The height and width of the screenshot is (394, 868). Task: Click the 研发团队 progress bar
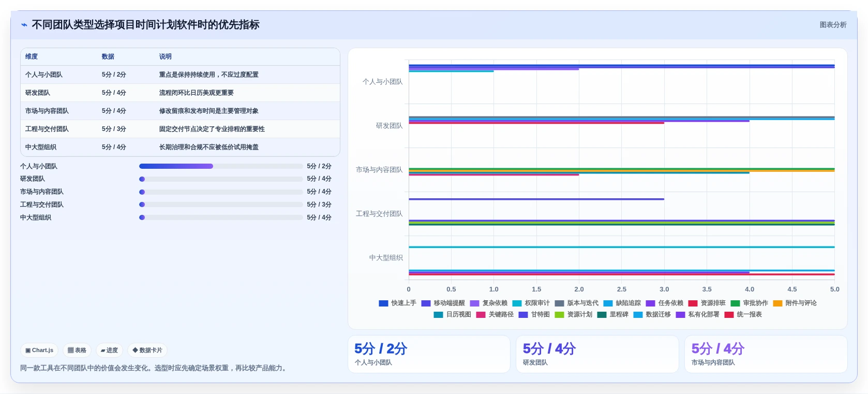point(221,179)
